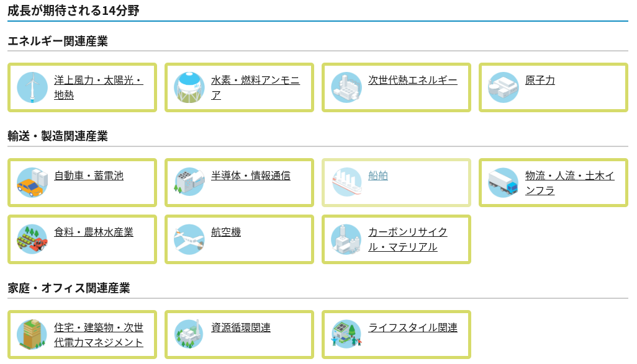Select the logistics truck icon

point(502,182)
